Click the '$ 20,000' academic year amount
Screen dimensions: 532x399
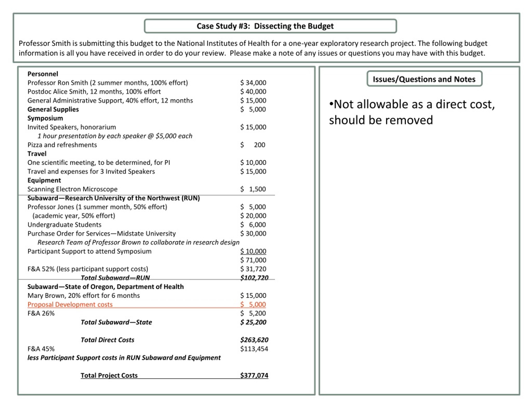coord(253,216)
